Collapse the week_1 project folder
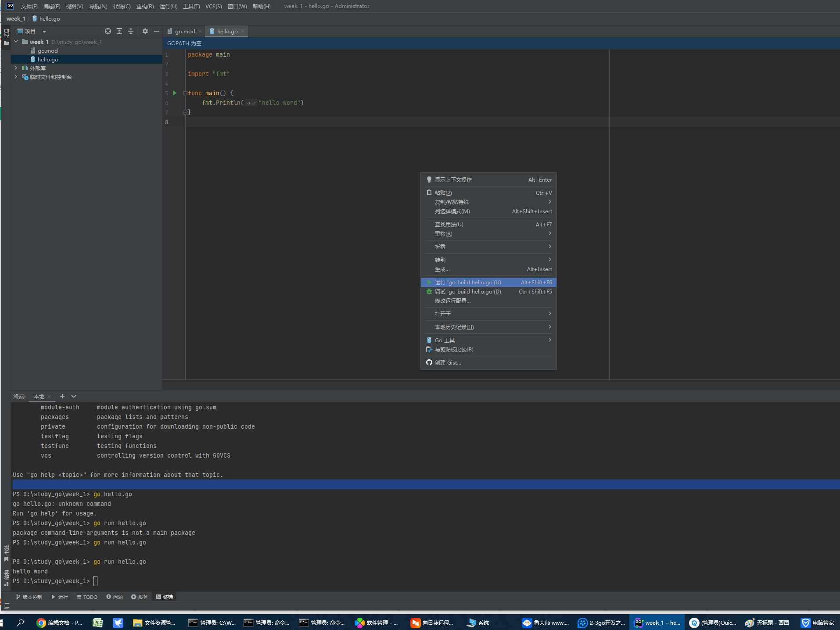 [x=16, y=42]
